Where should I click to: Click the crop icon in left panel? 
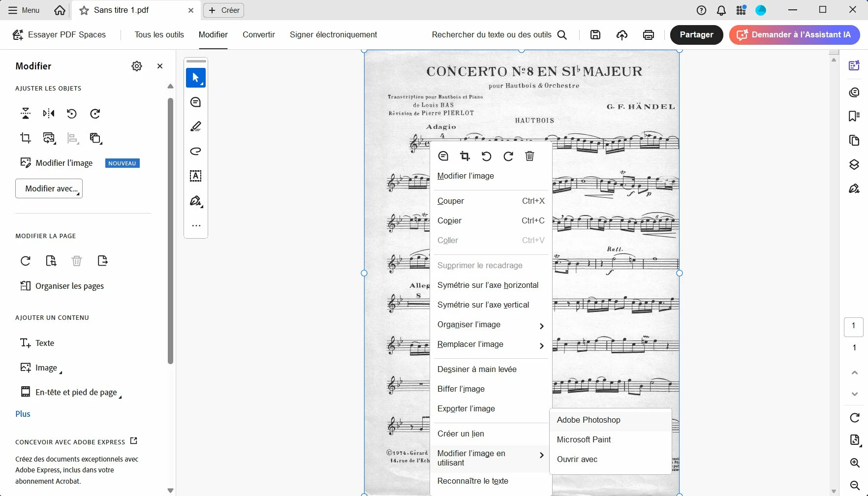pyautogui.click(x=26, y=138)
